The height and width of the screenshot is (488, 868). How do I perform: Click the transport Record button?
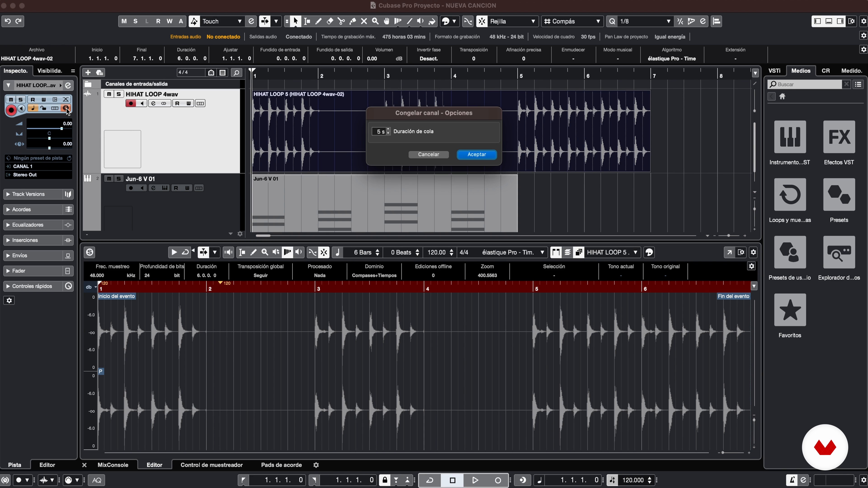coord(498,480)
